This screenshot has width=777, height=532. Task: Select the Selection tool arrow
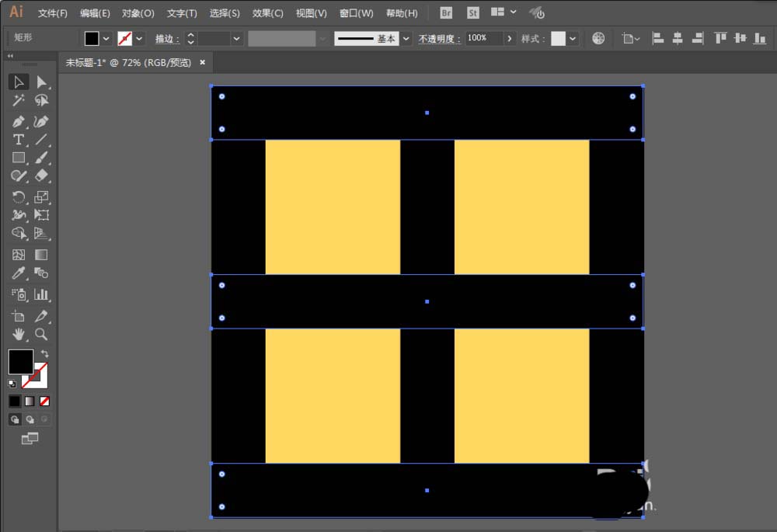[19, 82]
